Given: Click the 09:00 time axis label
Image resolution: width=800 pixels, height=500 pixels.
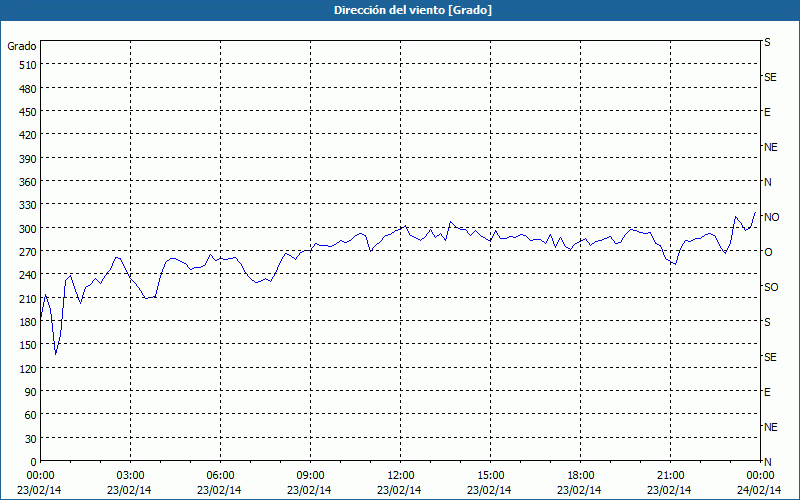Looking at the screenshot, I should pyautogui.click(x=310, y=476).
